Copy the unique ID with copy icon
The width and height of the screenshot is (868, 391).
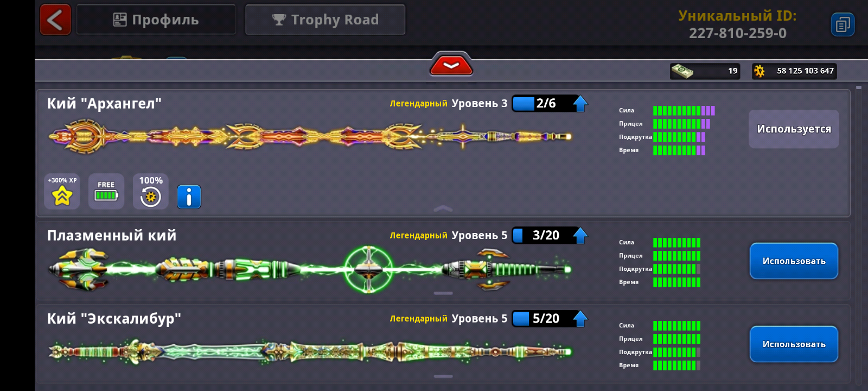pos(843,24)
